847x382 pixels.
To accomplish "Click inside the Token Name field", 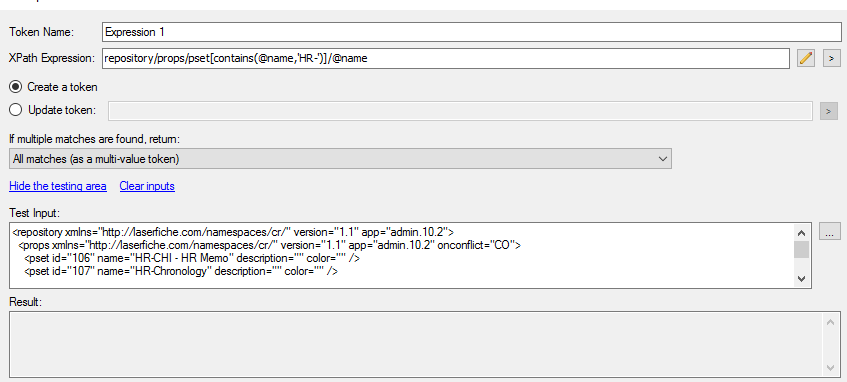I will [471, 32].
